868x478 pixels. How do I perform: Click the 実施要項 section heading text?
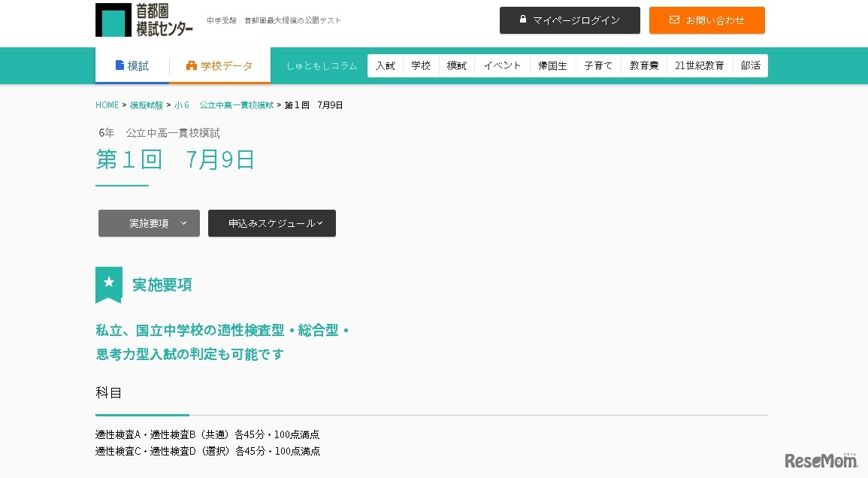pos(162,285)
